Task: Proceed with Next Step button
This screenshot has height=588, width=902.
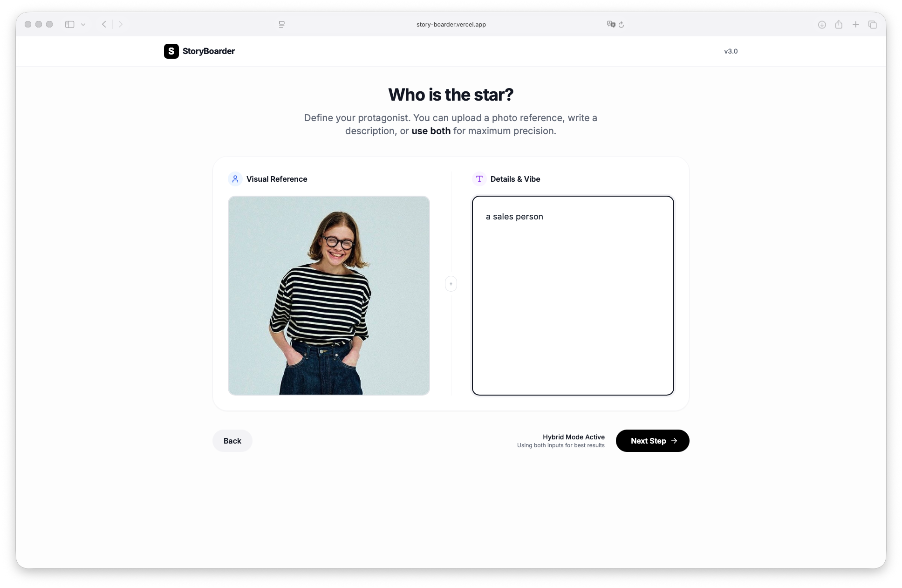Action: (652, 441)
